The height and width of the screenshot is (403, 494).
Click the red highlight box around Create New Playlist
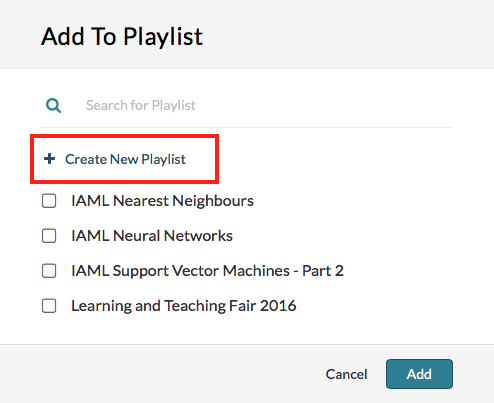click(x=124, y=159)
